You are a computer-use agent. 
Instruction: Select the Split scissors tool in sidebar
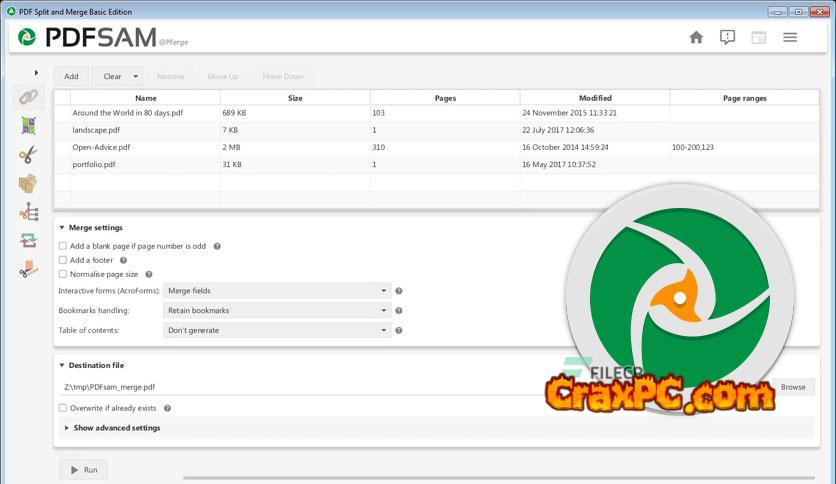click(27, 154)
